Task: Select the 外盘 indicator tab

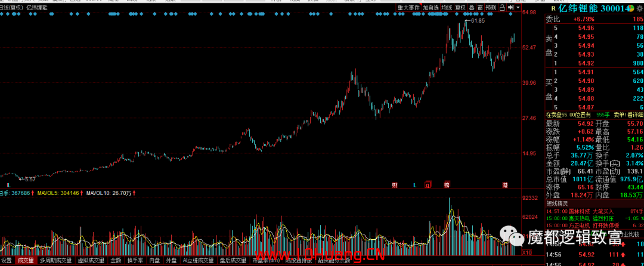Action: [171, 260]
